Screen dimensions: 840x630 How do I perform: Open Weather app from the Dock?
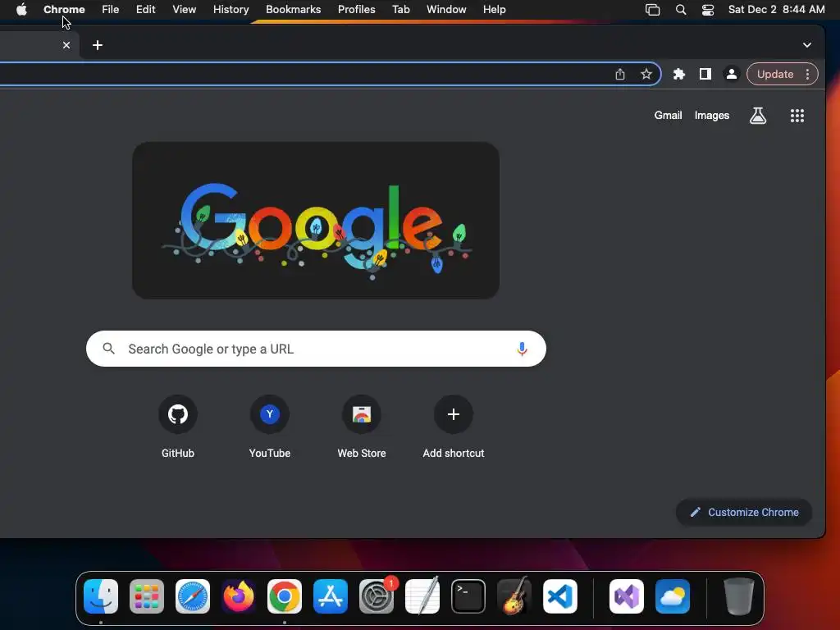[x=673, y=596]
